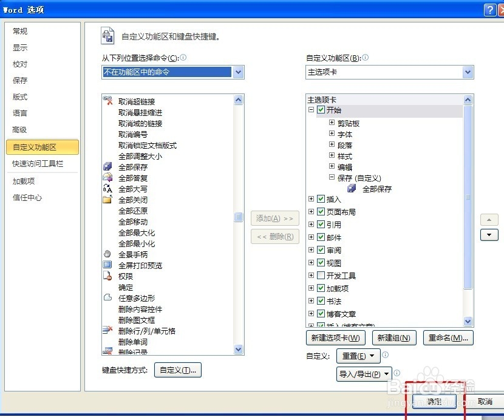The width and height of the screenshot is (504, 420).
Task: Click the 全部保存 icon in the right tree
Action: tap(352, 188)
